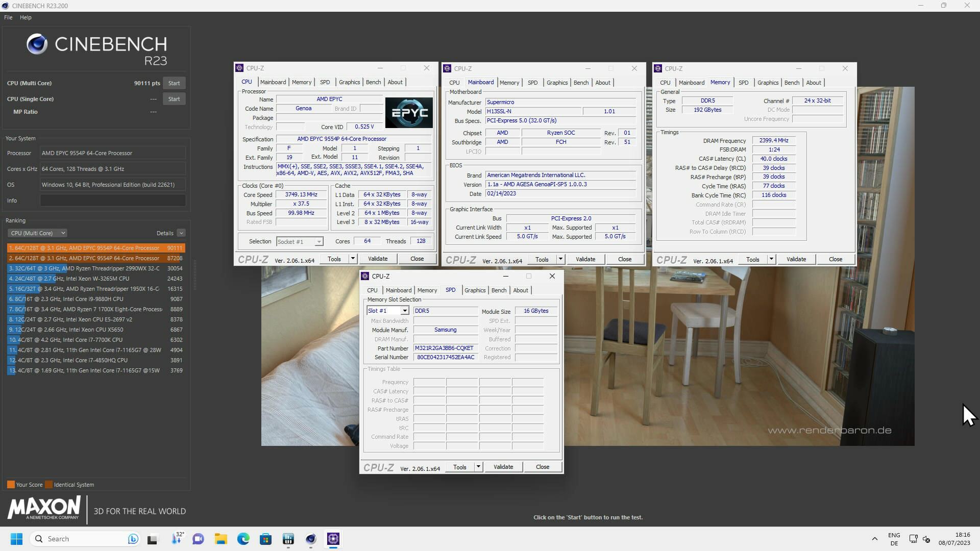The image size is (980, 551).
Task: Switch to Bench tab in CPU window
Action: click(373, 82)
